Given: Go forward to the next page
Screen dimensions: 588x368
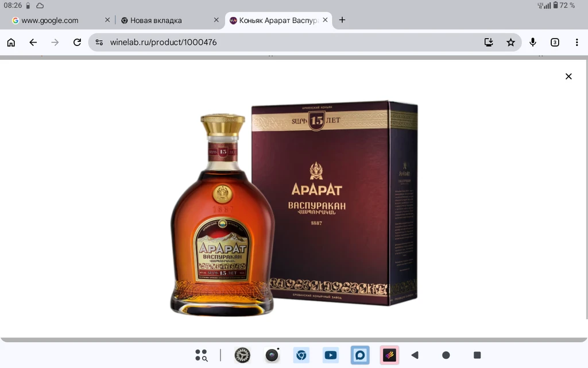Looking at the screenshot, I should (55, 43).
